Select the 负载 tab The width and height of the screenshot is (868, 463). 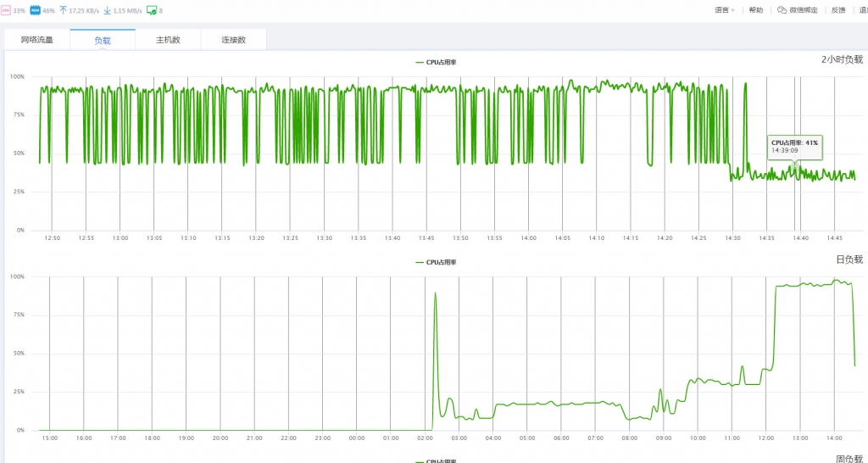click(x=103, y=40)
